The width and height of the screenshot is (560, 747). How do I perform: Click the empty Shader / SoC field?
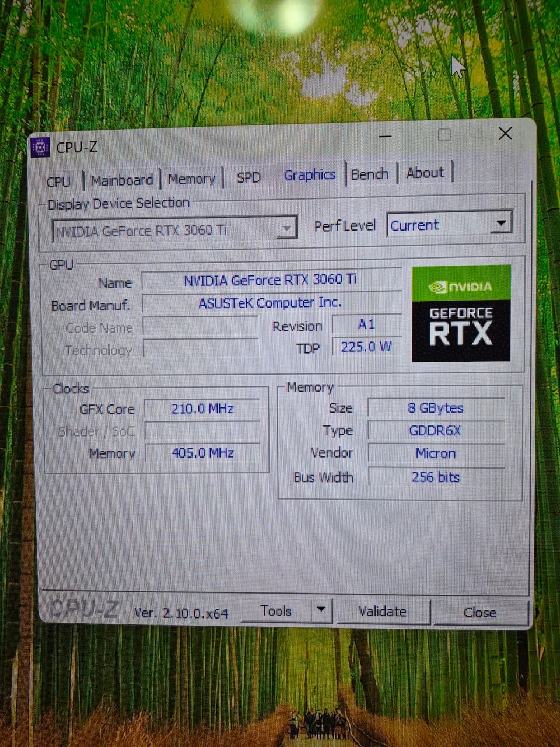[x=202, y=431]
